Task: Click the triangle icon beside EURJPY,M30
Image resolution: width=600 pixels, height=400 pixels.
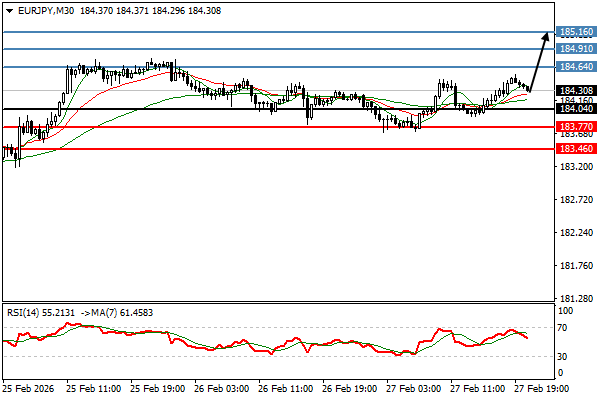Action: coord(8,9)
